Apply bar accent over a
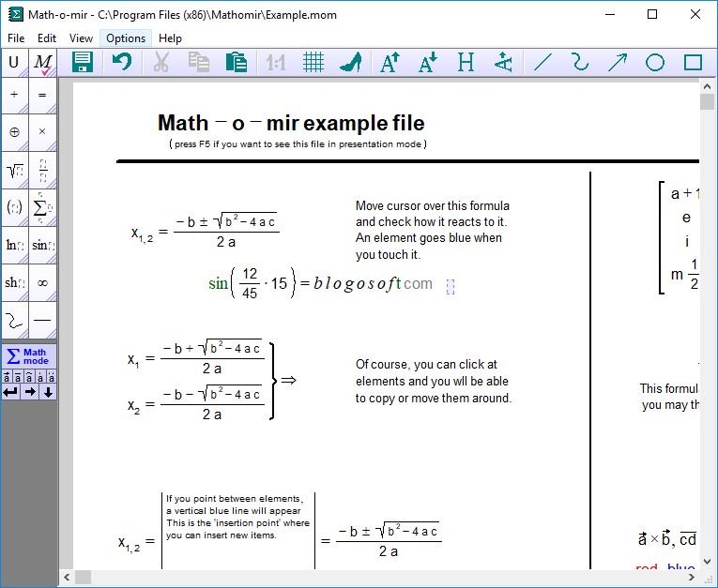The width and height of the screenshot is (718, 588). click(18, 377)
